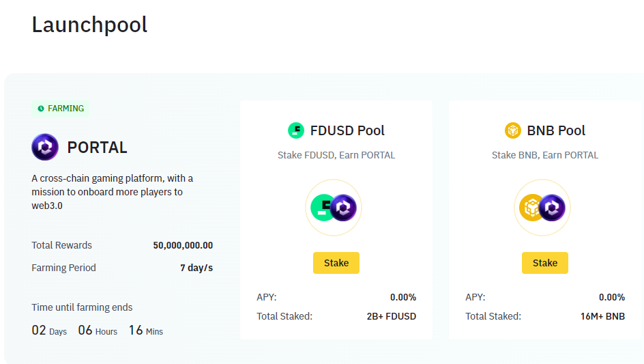Click the APY label in BNB Pool

point(475,297)
